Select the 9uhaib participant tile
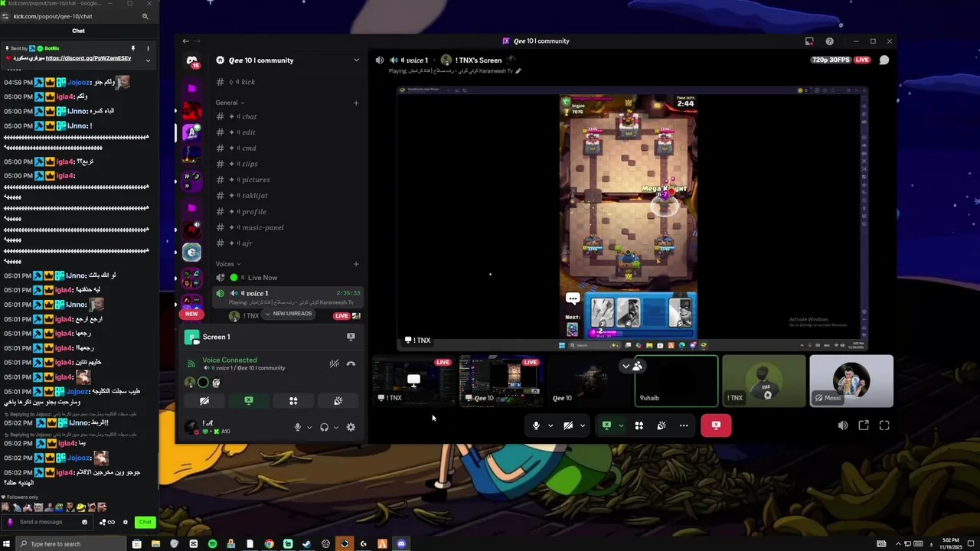 [x=676, y=380]
